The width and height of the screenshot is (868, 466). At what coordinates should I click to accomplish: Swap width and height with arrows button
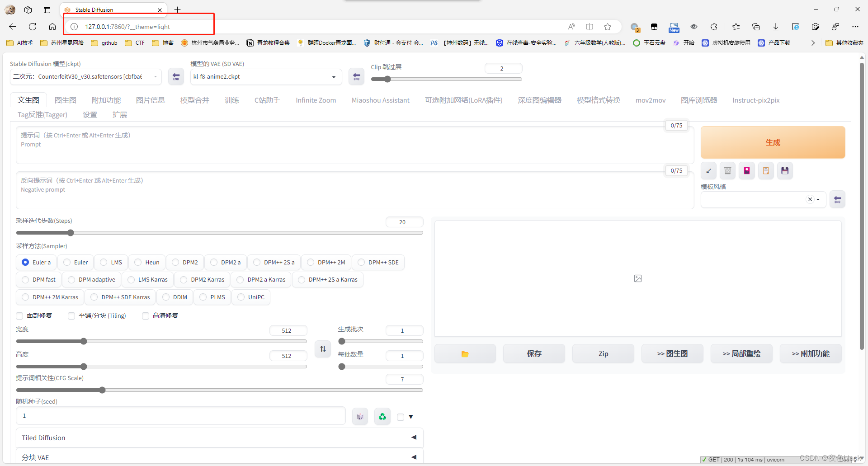(323, 349)
